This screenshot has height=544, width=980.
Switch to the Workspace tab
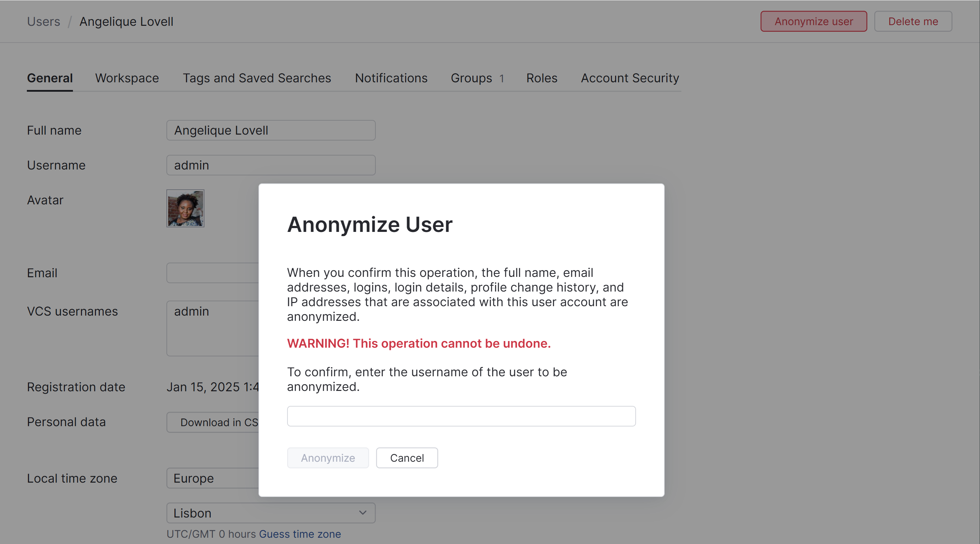pyautogui.click(x=127, y=78)
